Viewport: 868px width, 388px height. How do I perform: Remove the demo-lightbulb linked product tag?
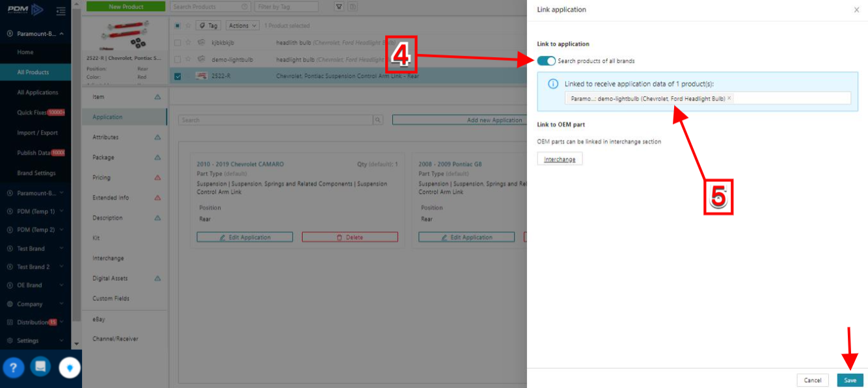pos(729,98)
